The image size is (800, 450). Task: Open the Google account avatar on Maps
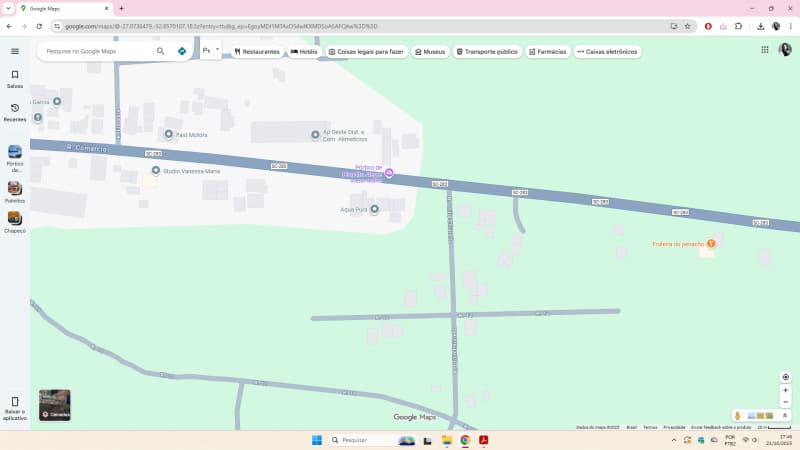(785, 49)
